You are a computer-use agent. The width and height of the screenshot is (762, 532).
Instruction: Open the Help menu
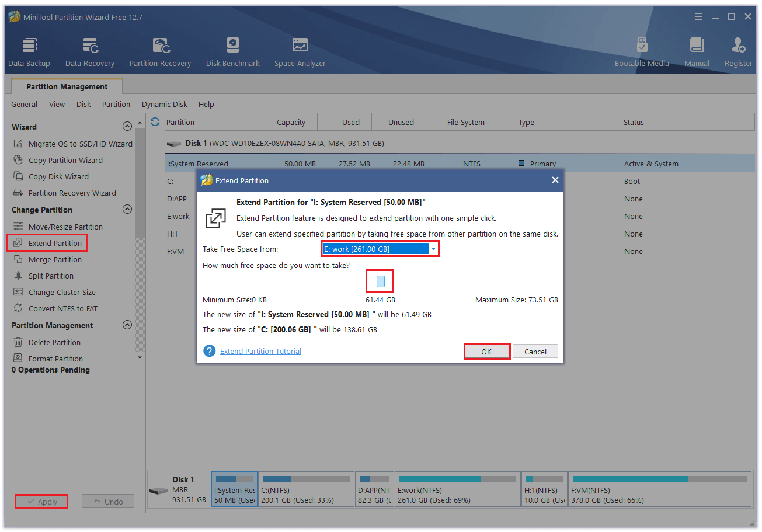click(206, 104)
